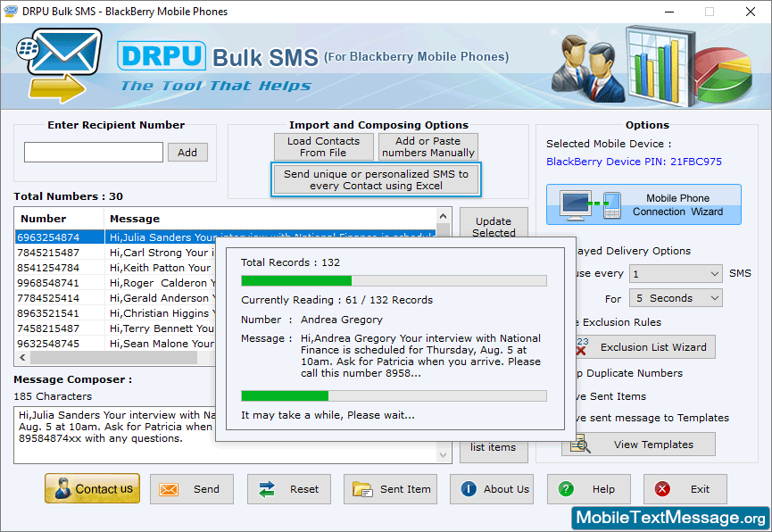Image resolution: width=772 pixels, height=532 pixels.
Task: Open the Sent Item list
Action: tap(390, 489)
